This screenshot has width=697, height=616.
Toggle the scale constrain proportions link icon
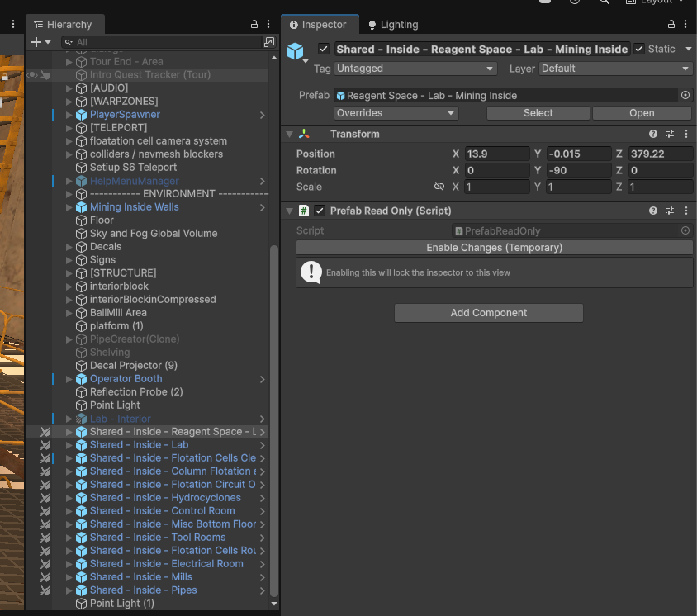(x=439, y=187)
